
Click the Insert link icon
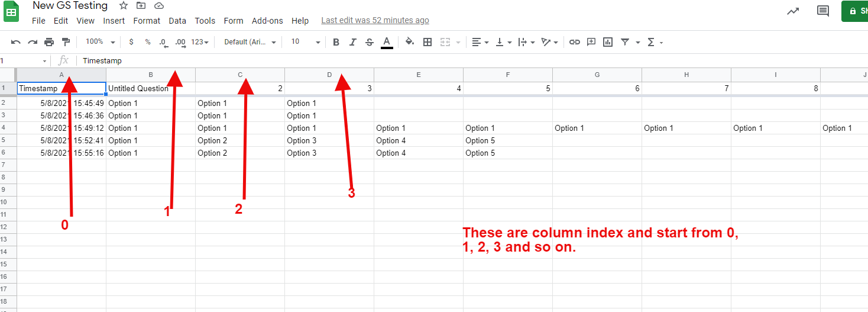click(574, 42)
